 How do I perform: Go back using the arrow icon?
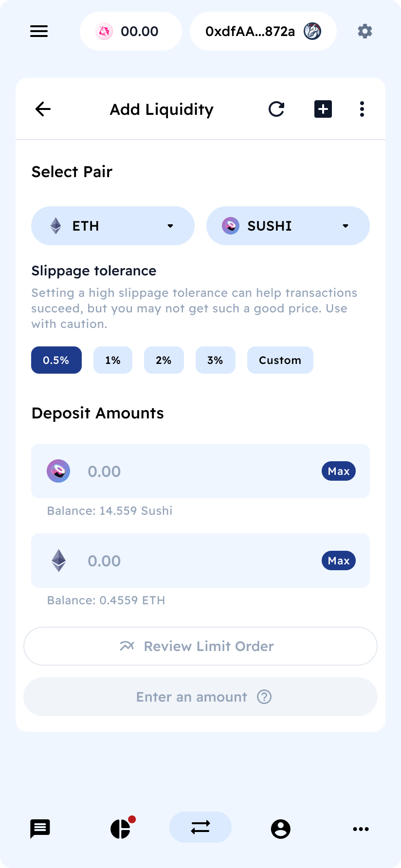click(x=43, y=109)
